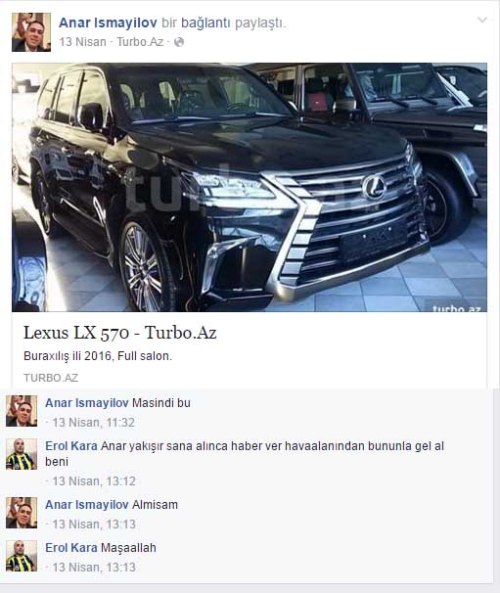The height and width of the screenshot is (593, 500).
Task: Open Anar Ismayilov name in Almisam comment
Action: pos(87,505)
